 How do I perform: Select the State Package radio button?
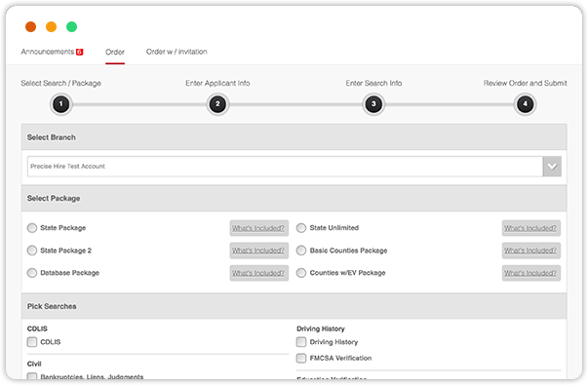point(32,228)
